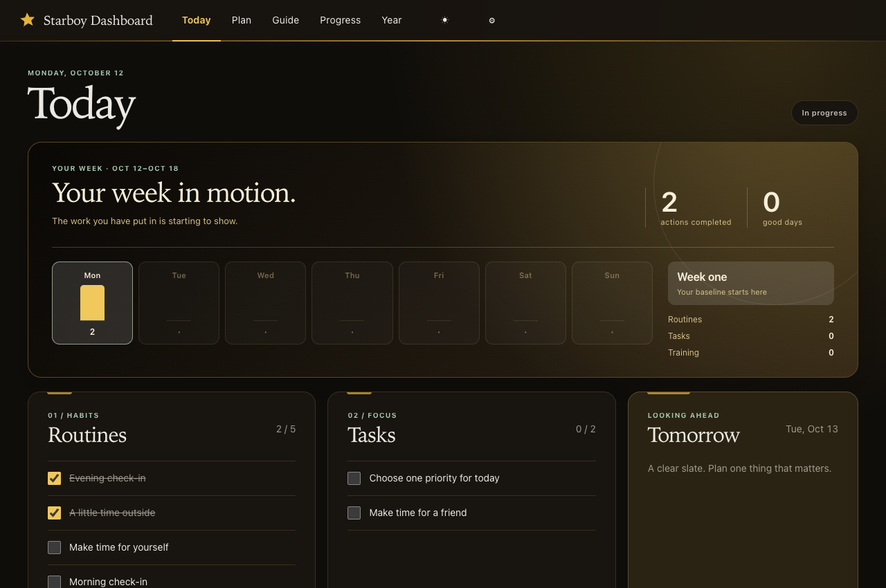Switch to the Today tab
Viewport: 886px width, 588px height.
pyautogui.click(x=197, y=20)
